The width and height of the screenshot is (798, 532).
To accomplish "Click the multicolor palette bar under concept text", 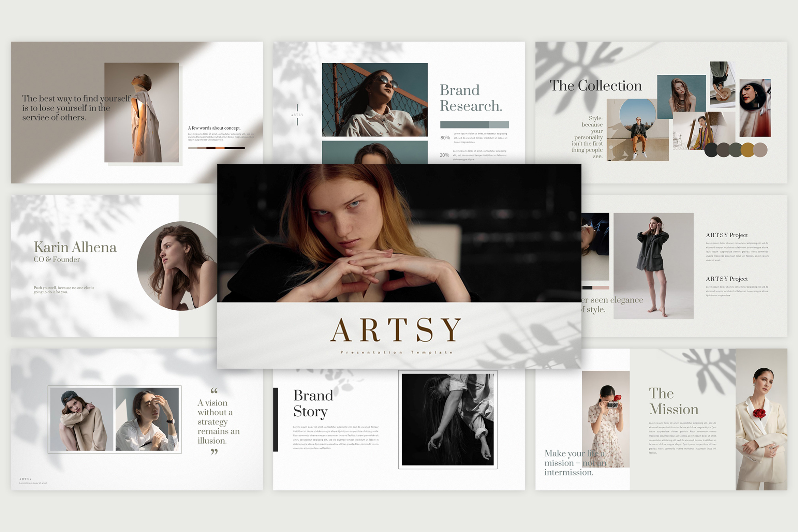I will (x=216, y=148).
